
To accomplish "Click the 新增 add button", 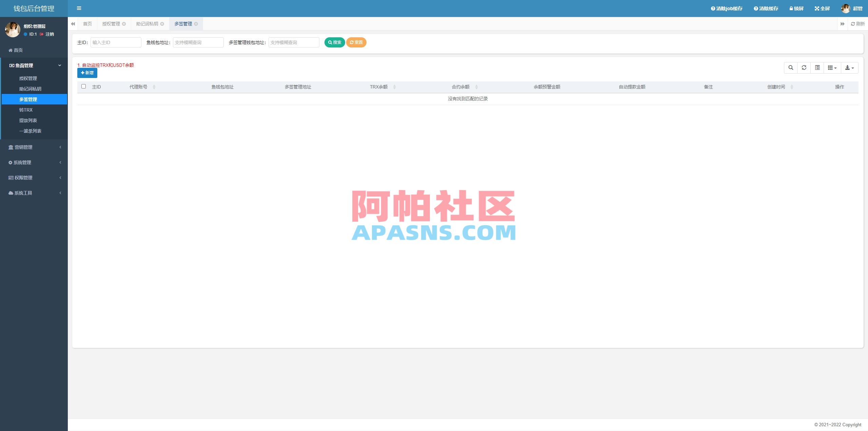I will [x=87, y=73].
